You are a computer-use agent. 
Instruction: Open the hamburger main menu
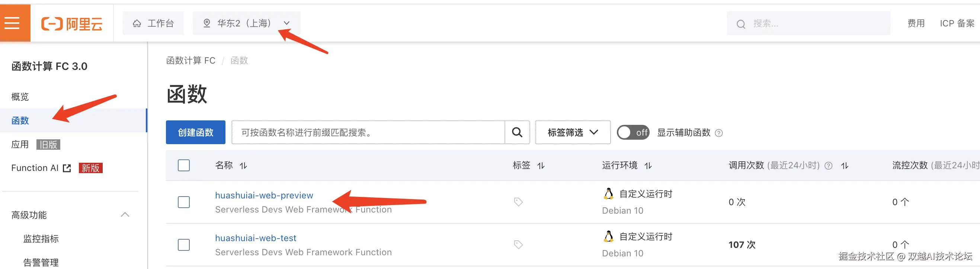[12, 23]
